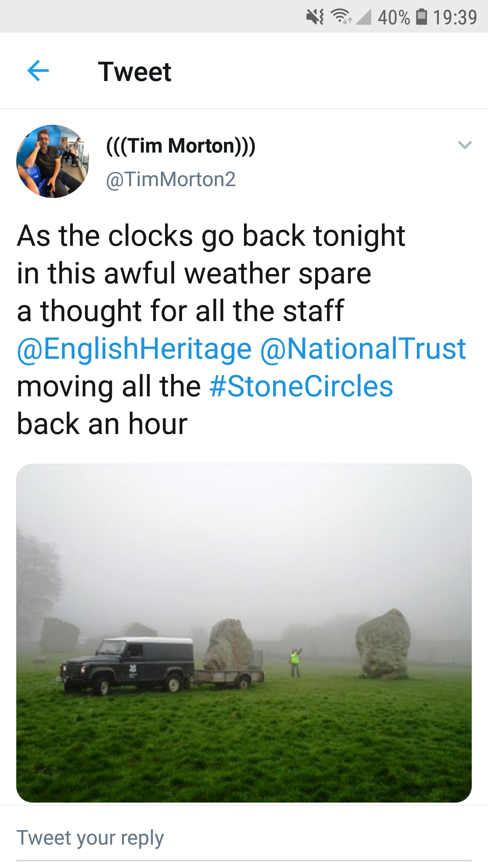The width and height of the screenshot is (488, 868).
Task: Expand the tweet options chevron
Action: pyautogui.click(x=465, y=145)
